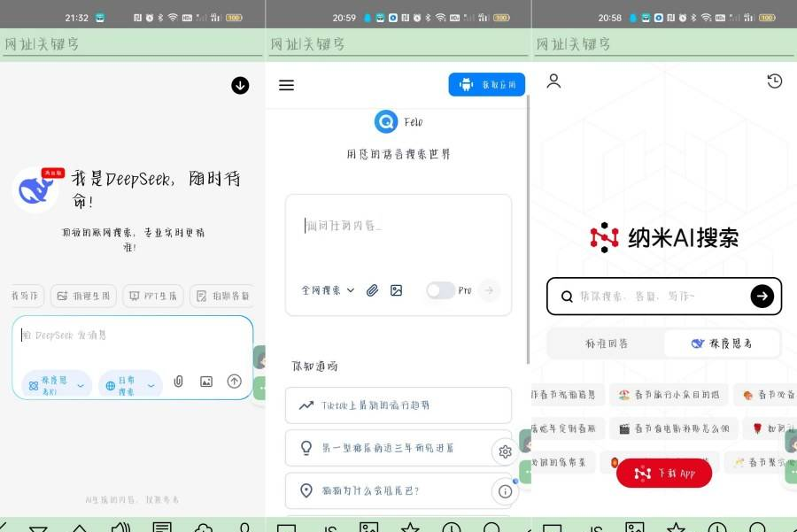The height and width of the screenshot is (532, 797).
Task: Open the Felo suggestion with lightbulb icon
Action: [x=398, y=448]
